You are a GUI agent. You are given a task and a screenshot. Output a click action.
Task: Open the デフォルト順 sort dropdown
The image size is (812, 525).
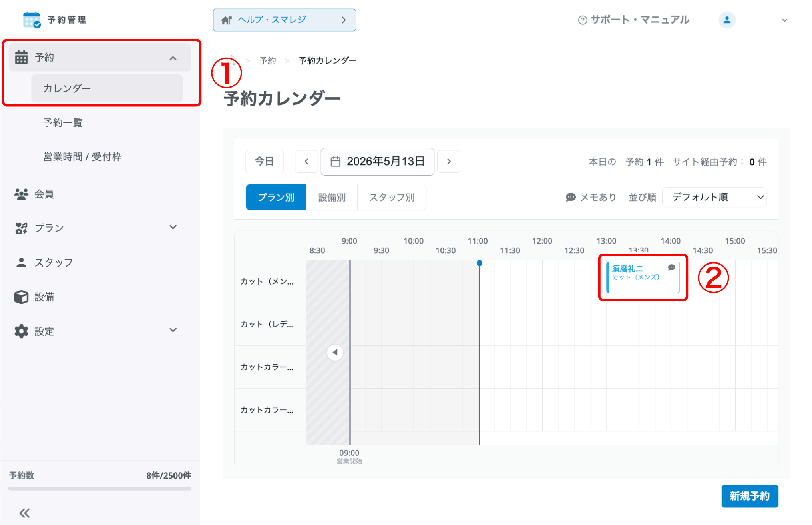[x=714, y=197]
